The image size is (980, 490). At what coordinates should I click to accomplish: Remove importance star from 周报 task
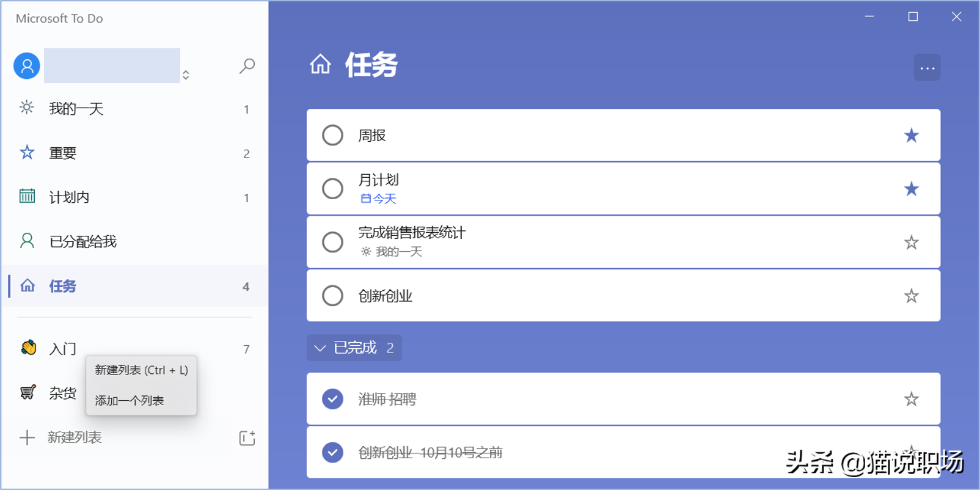tap(911, 136)
